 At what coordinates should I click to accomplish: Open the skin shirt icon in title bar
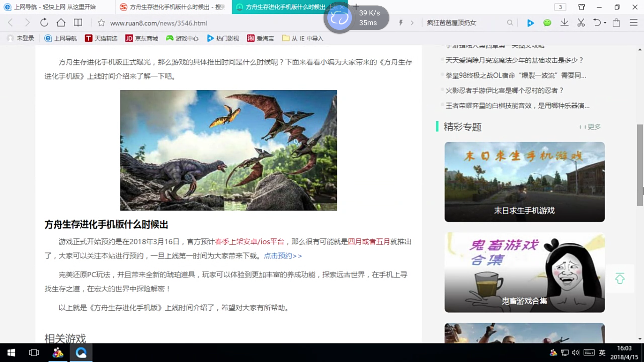point(582,7)
